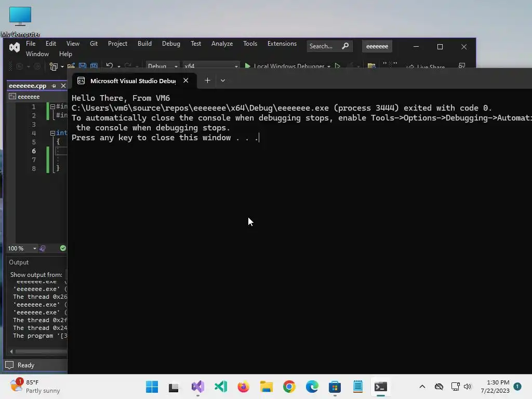Click the Output panel left scroll arrow
Viewport: 532px width, 399px height.
[11, 352]
